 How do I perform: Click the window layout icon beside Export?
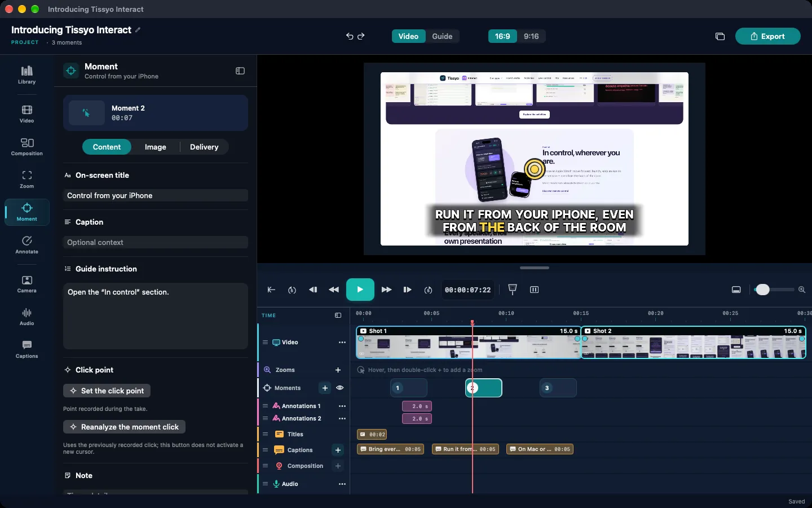(720, 36)
